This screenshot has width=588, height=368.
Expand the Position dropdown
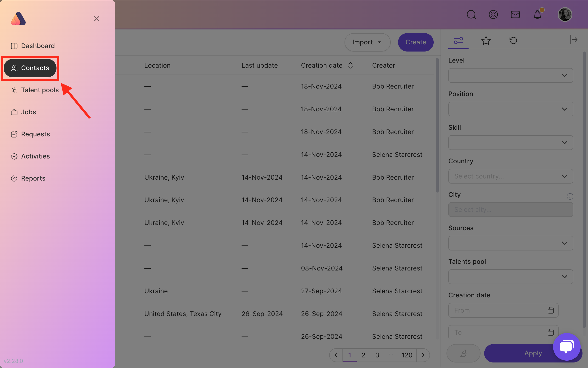[x=511, y=109]
